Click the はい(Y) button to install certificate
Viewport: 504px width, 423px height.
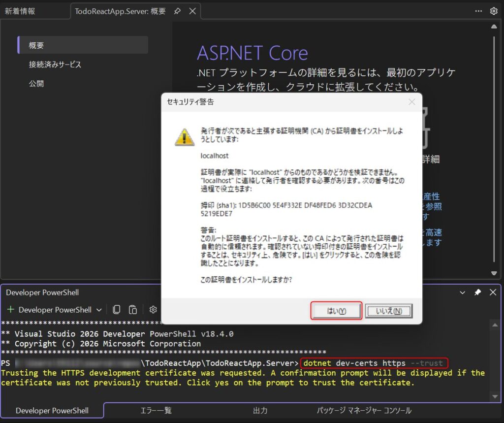337,311
